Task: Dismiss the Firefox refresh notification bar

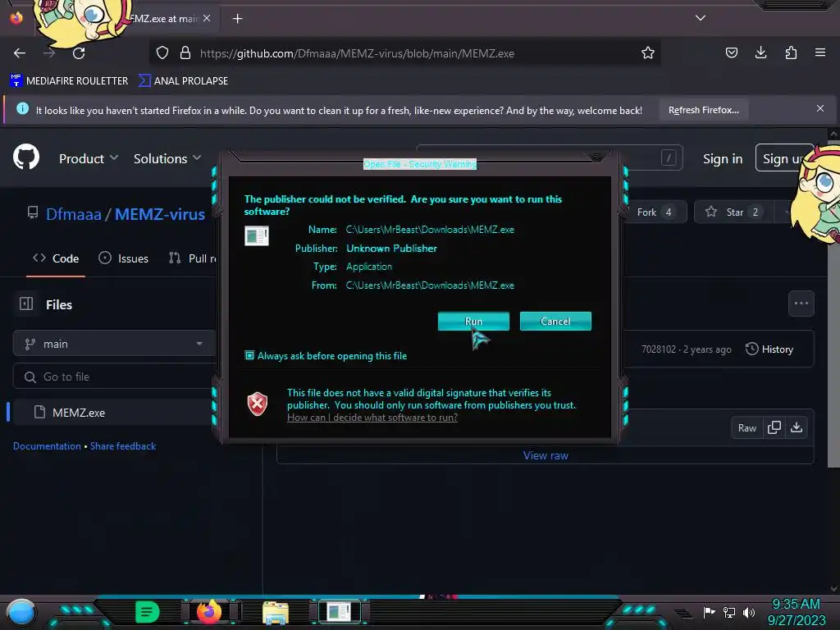Action: 819,108
